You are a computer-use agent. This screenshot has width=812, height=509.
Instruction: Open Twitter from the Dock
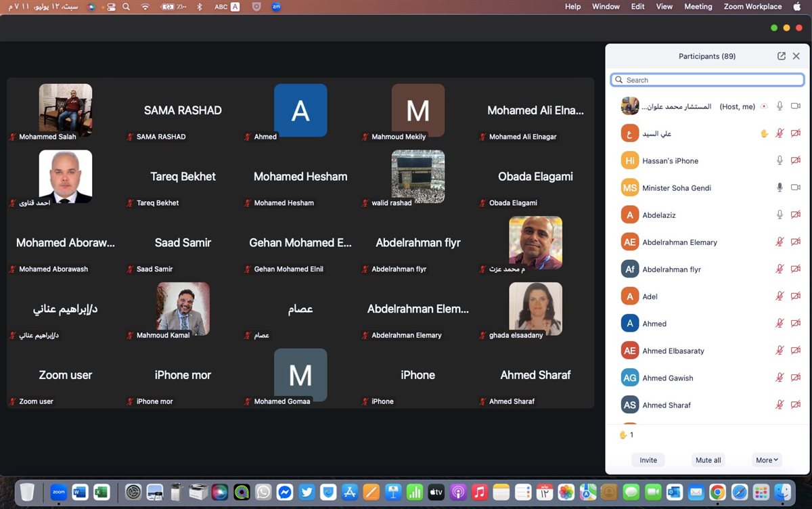tap(307, 492)
